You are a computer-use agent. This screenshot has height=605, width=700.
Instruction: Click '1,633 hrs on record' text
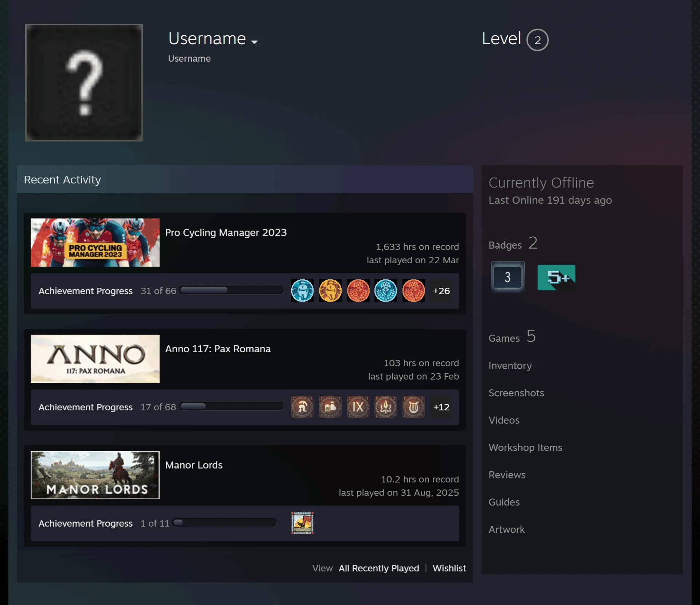click(417, 247)
